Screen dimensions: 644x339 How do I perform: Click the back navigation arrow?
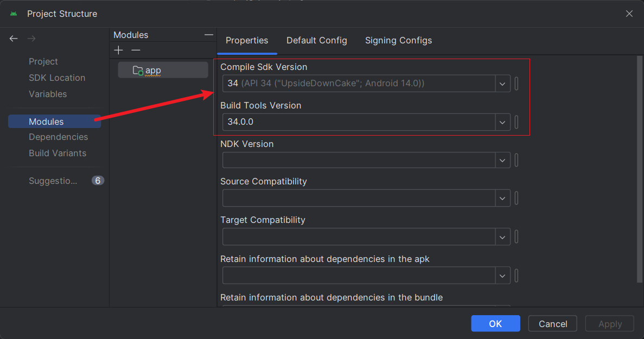coord(14,39)
